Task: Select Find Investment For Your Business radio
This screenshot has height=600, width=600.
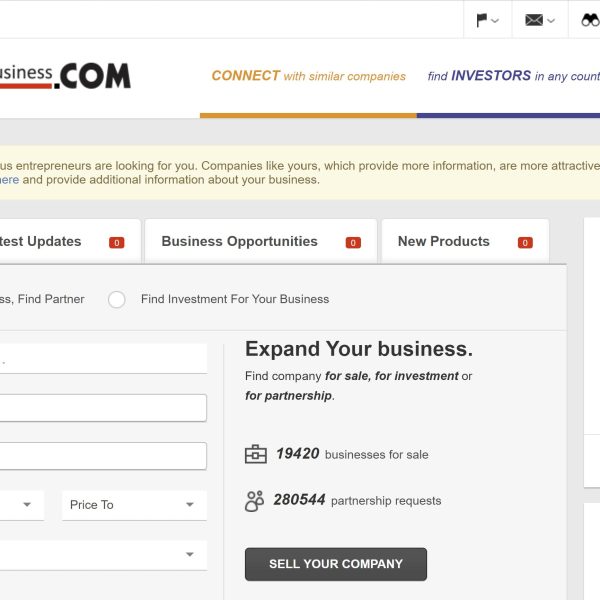Action: pyautogui.click(x=117, y=299)
